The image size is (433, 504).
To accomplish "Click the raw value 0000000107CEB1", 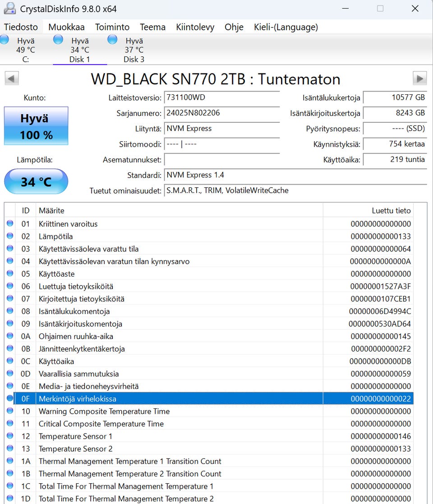I will (381, 299).
